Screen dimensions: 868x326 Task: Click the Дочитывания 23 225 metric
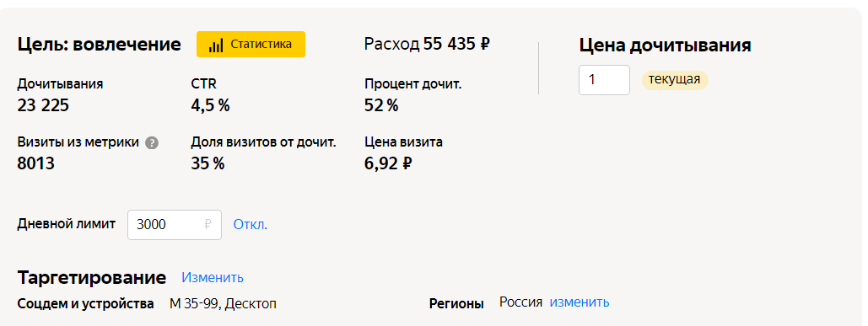[x=61, y=95]
